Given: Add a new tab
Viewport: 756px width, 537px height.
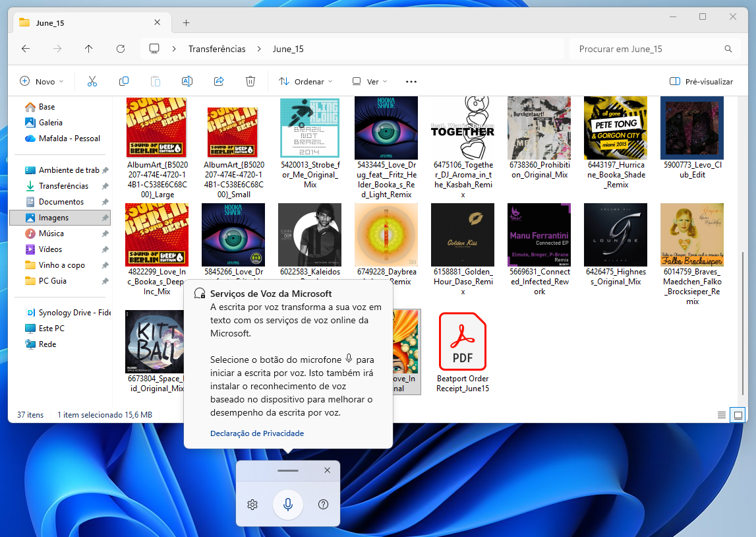Looking at the screenshot, I should (x=186, y=22).
